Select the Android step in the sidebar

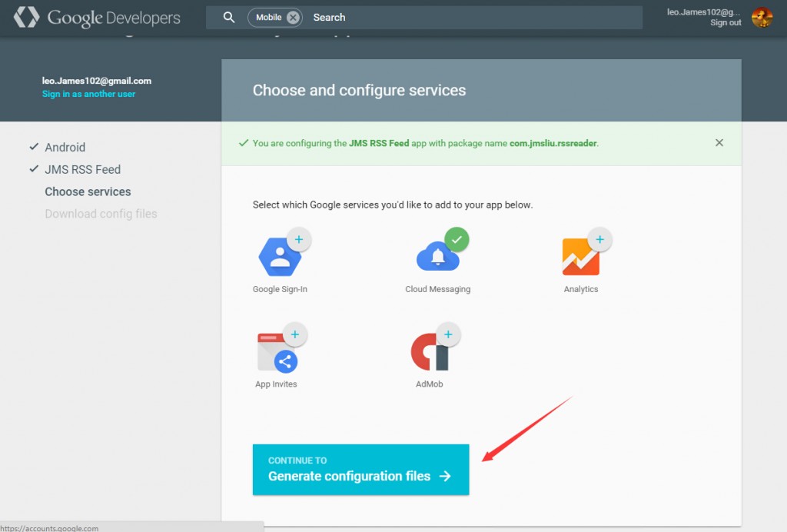click(x=66, y=147)
